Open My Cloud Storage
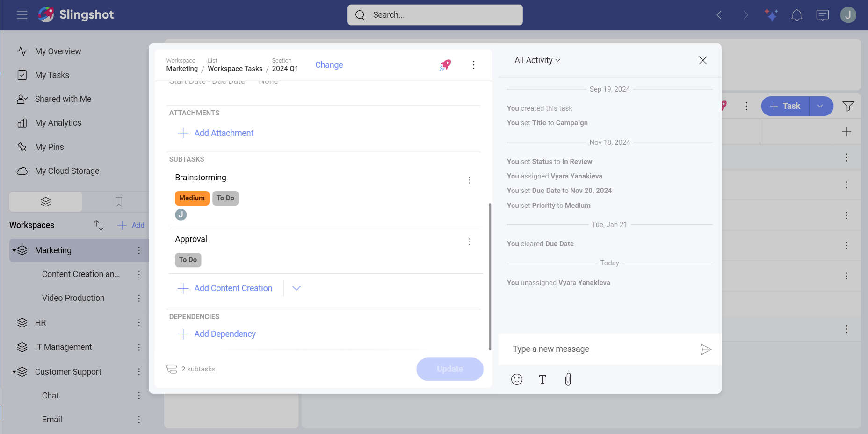Image resolution: width=868 pixels, height=434 pixels. (67, 171)
